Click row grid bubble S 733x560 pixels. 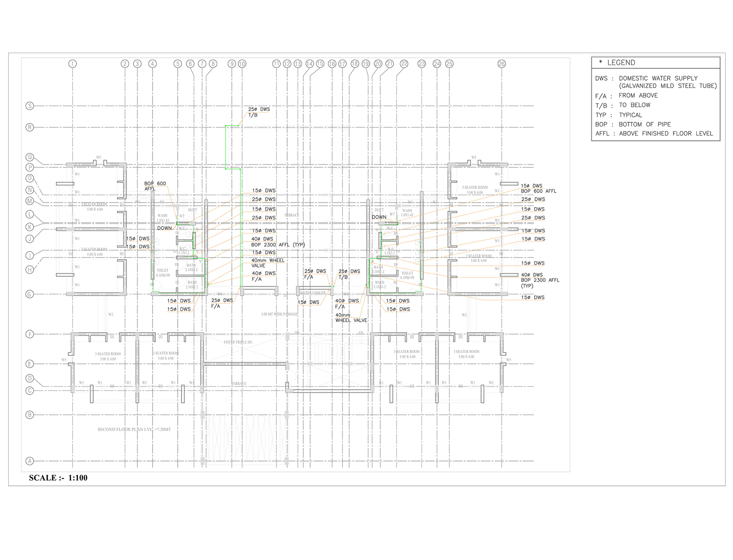[30, 106]
